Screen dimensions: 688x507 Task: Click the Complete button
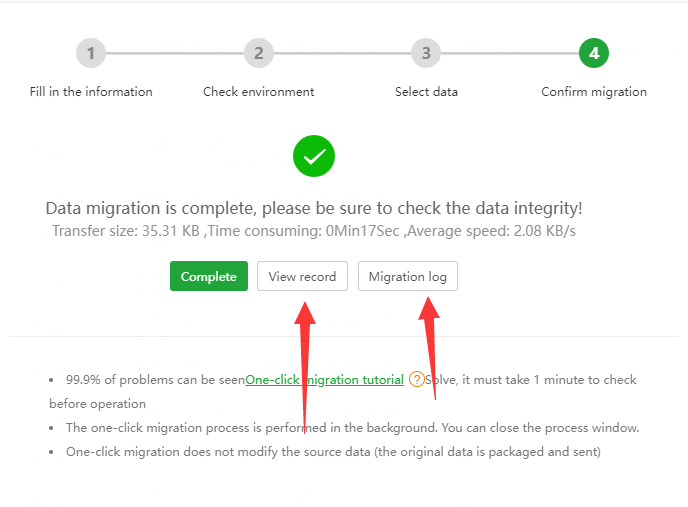coord(208,277)
